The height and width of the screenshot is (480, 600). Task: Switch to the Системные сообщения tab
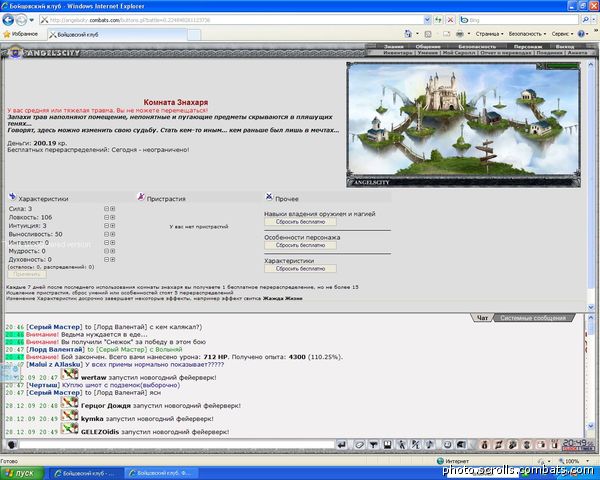(x=533, y=318)
